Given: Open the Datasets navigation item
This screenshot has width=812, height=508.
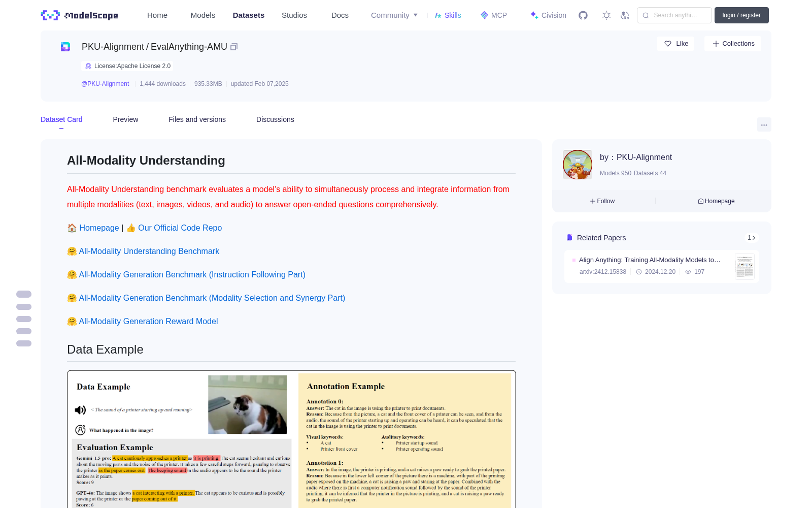Looking at the screenshot, I should tap(249, 15).
